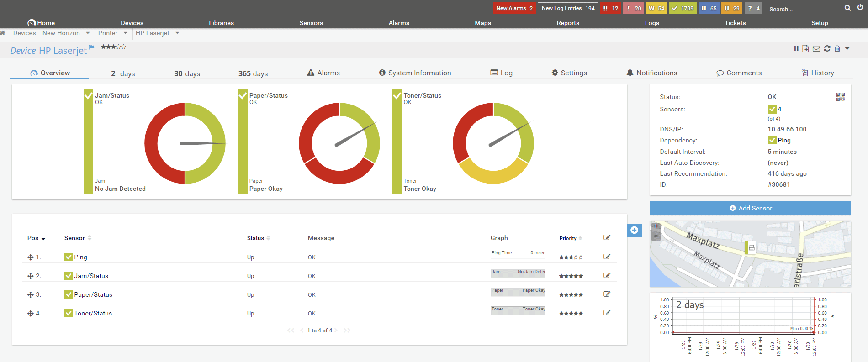Open the Devices main menu
Screen dimensions: 868x362
pos(132,23)
